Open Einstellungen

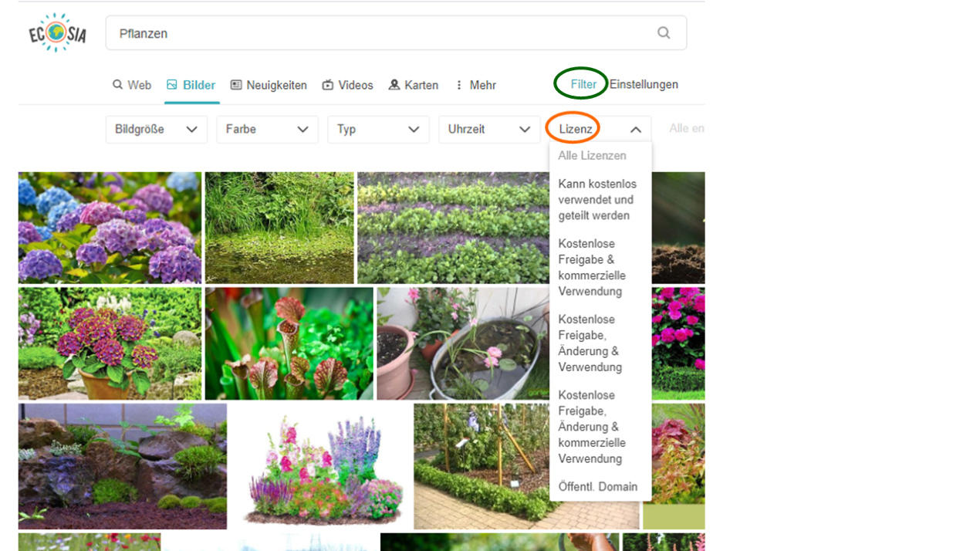click(x=644, y=84)
